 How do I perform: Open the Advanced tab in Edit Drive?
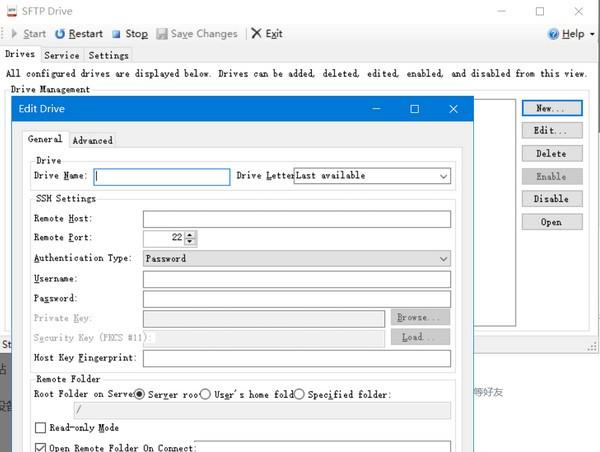click(93, 140)
